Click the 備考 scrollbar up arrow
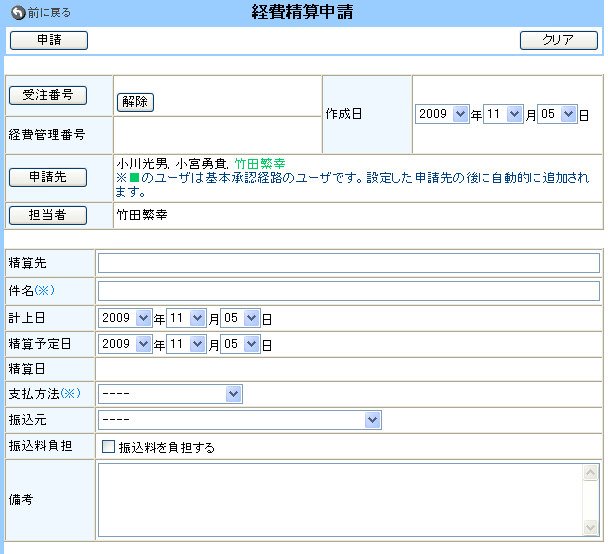The width and height of the screenshot is (608, 554). click(591, 473)
